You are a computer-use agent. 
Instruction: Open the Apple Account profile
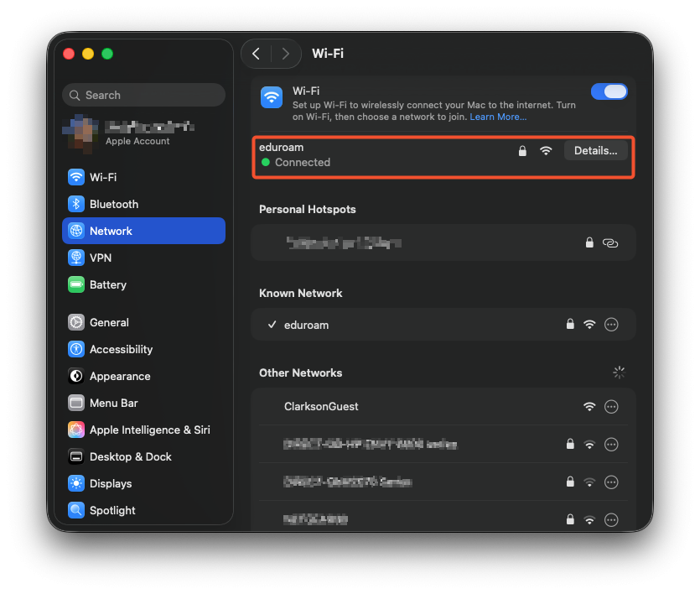tap(143, 133)
